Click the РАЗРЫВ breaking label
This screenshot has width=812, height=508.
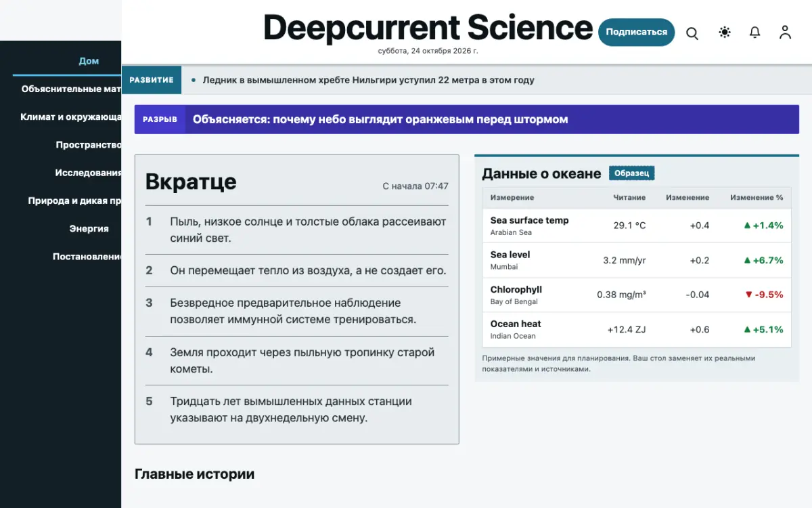point(160,119)
